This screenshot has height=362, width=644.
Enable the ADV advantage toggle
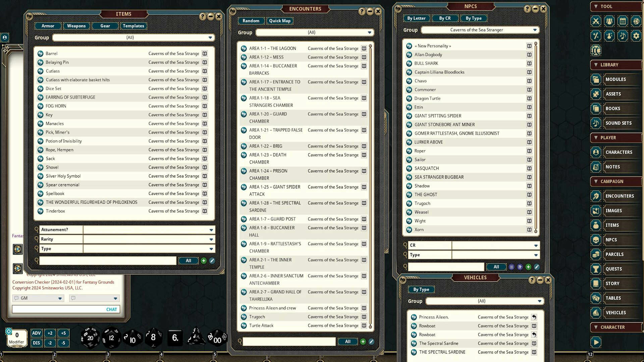pos(36,333)
